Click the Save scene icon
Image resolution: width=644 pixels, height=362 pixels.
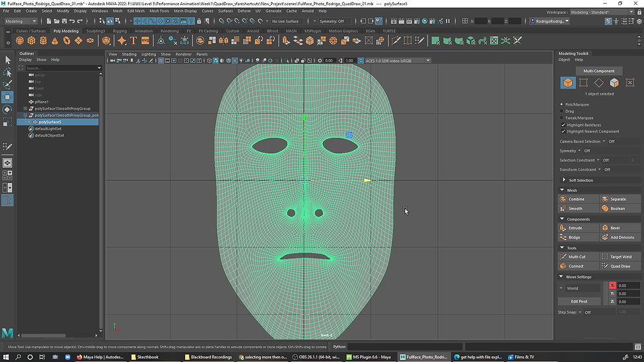point(65,21)
